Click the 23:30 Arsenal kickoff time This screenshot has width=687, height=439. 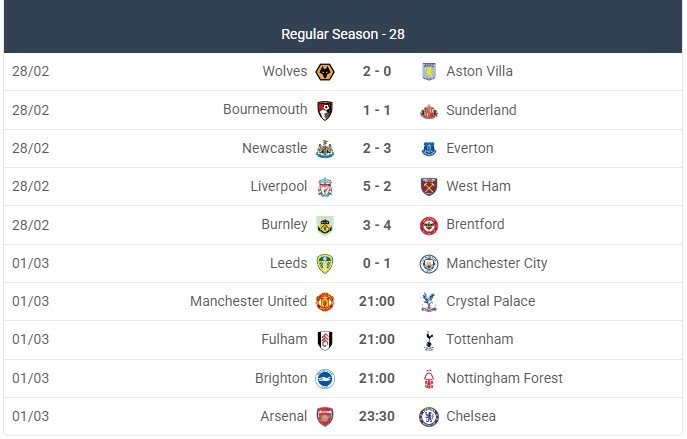tap(377, 417)
